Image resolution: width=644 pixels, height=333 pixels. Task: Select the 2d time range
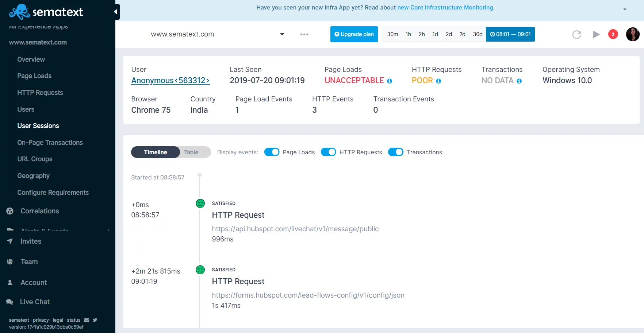(x=449, y=34)
